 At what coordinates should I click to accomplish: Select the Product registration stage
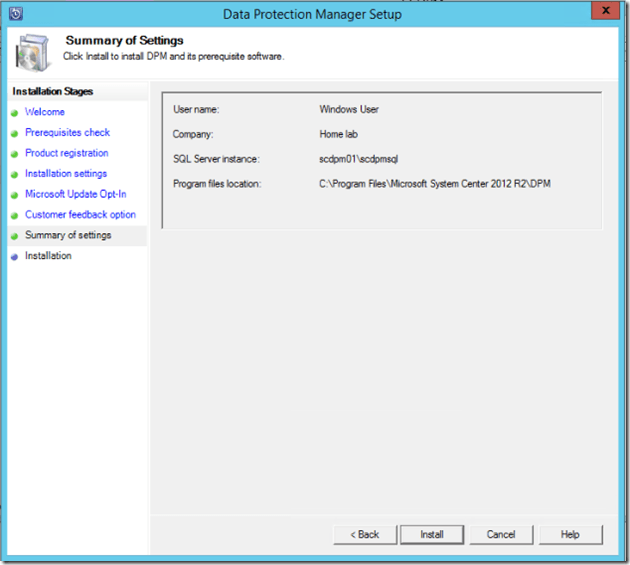[66, 153]
